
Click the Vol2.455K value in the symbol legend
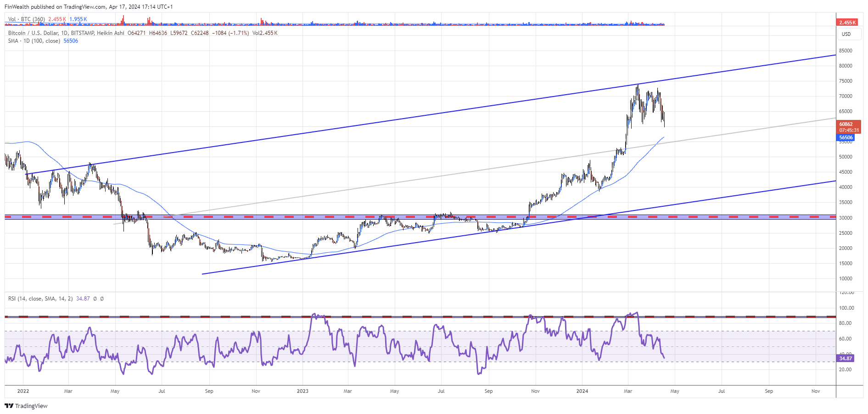click(265, 33)
